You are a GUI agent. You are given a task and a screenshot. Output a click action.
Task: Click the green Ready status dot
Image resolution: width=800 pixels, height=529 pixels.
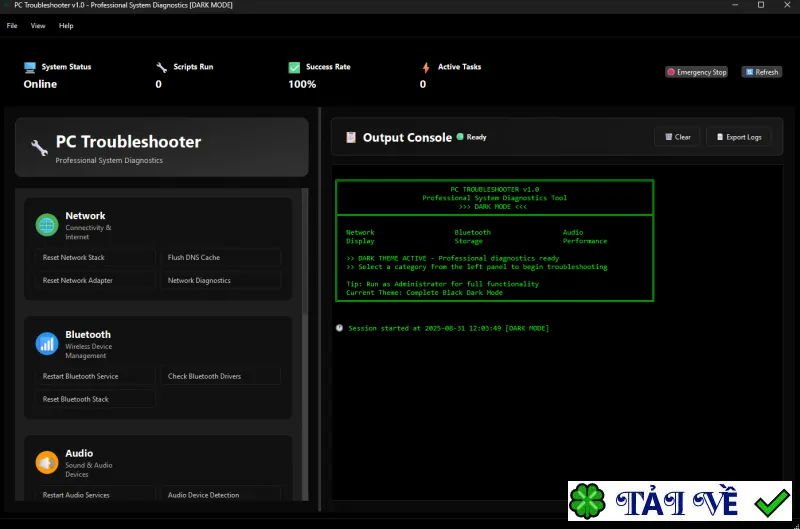pyautogui.click(x=460, y=137)
